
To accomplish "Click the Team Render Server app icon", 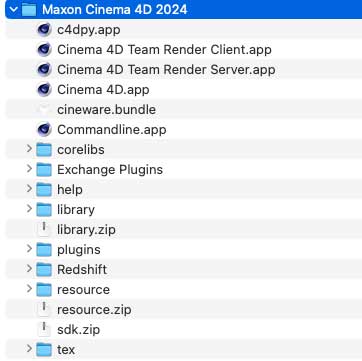I will [x=44, y=70].
